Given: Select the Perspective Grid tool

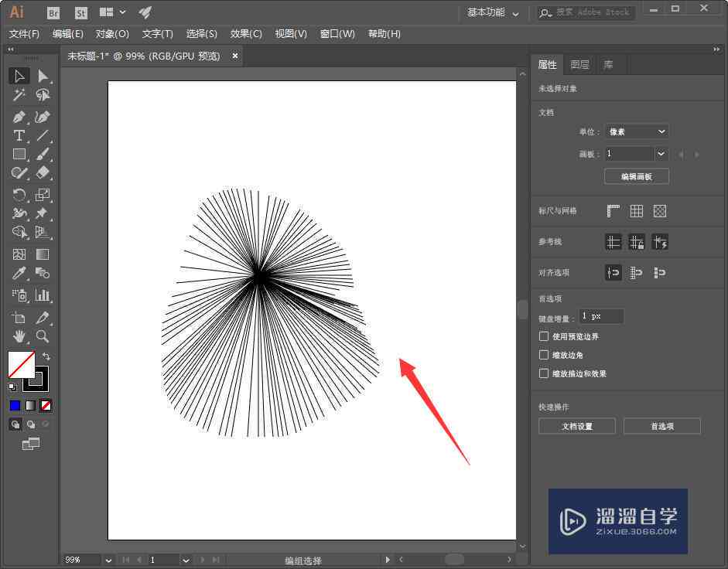Looking at the screenshot, I should 43,232.
